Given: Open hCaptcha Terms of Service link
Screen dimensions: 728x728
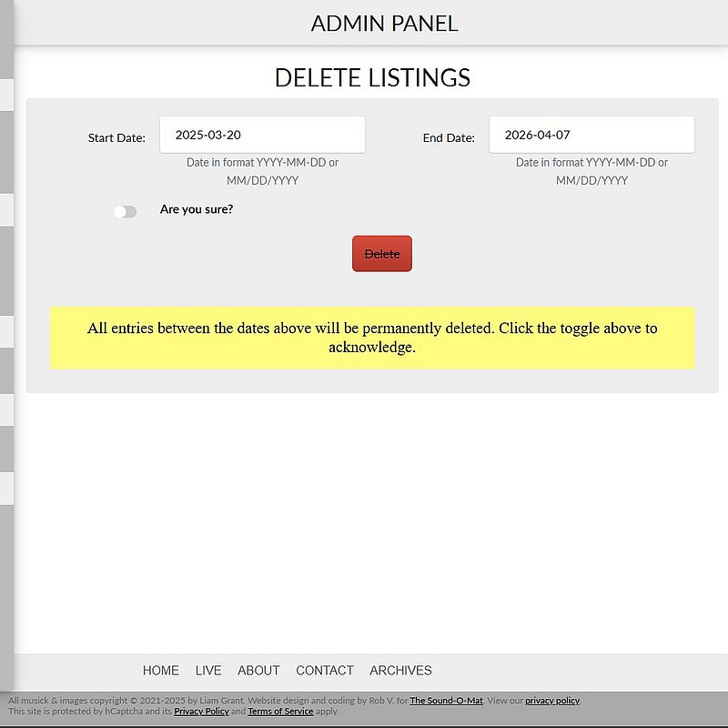Looking at the screenshot, I should click(280, 712).
